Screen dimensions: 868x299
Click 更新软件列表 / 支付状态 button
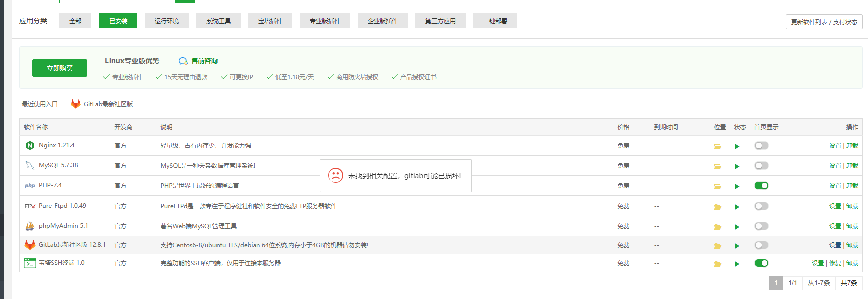point(824,22)
